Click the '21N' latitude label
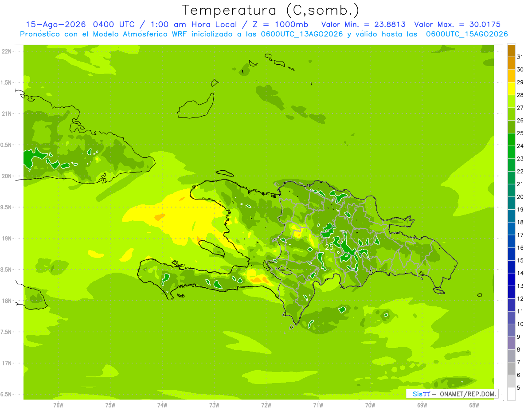The width and height of the screenshot is (532, 411). (7, 114)
